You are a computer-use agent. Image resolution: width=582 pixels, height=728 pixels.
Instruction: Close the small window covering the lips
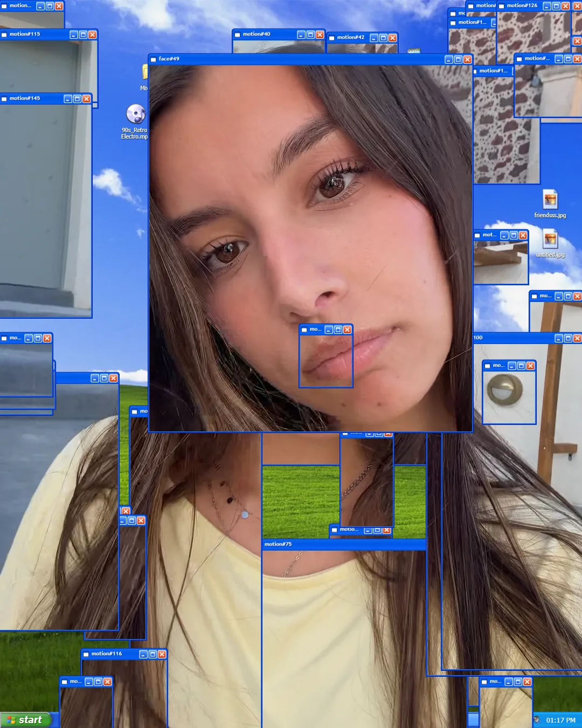pyautogui.click(x=347, y=329)
